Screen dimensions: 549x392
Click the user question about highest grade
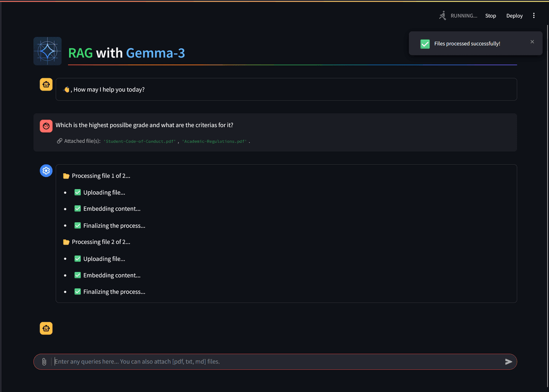click(144, 125)
